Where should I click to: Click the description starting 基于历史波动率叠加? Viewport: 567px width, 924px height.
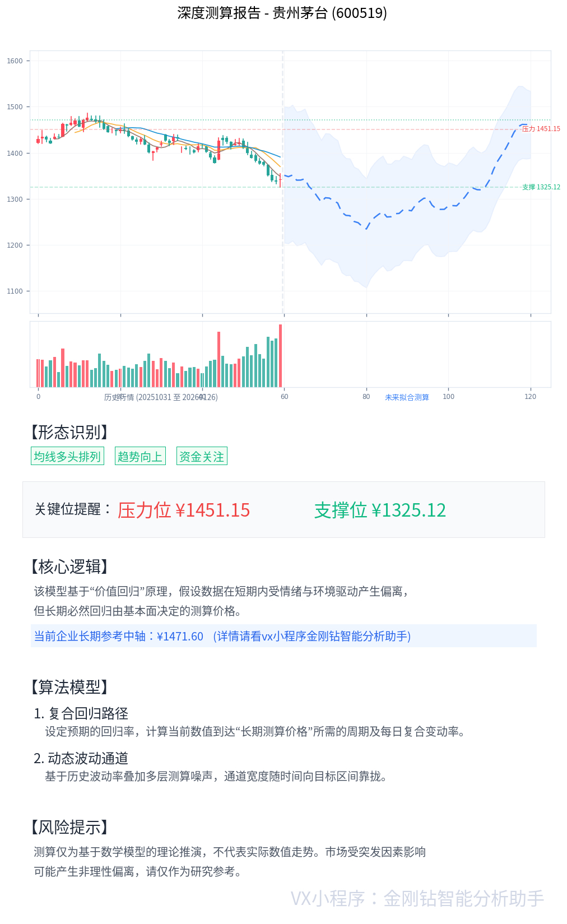(x=216, y=776)
